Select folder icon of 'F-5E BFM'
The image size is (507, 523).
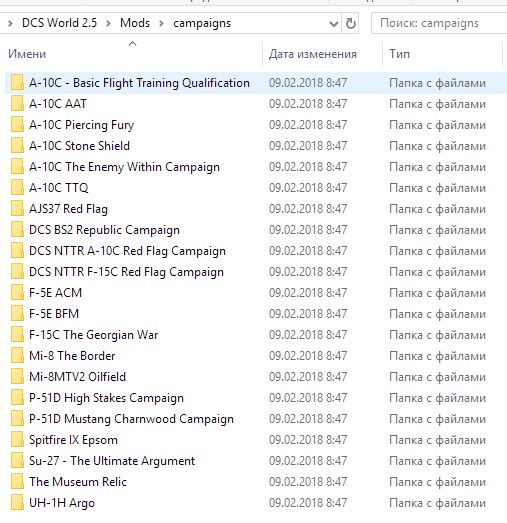(x=17, y=314)
